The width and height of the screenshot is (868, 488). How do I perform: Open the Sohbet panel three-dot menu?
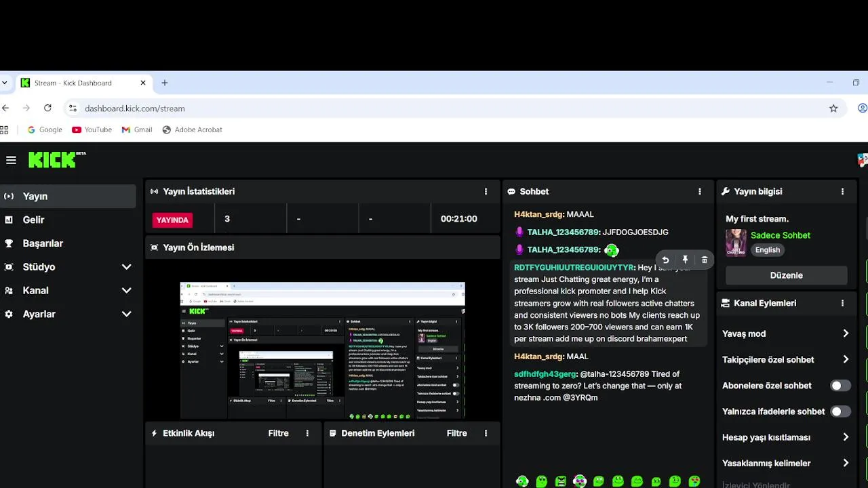(700, 192)
